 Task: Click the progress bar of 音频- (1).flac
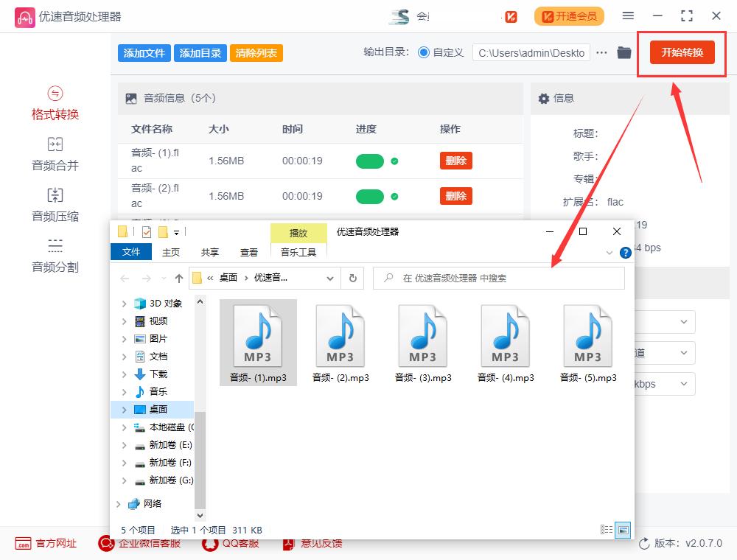[370, 160]
